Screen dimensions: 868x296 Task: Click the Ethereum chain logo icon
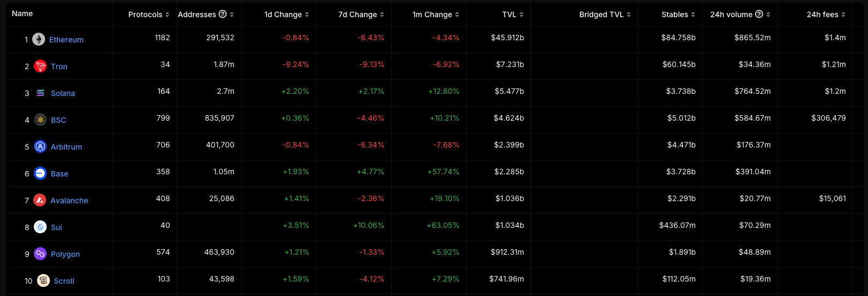(x=39, y=39)
